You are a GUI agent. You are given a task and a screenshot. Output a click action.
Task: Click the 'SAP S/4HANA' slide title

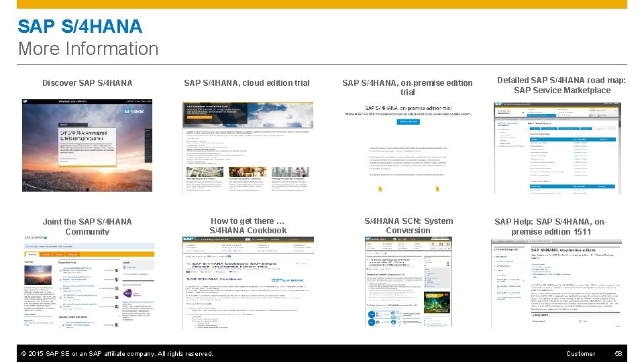(x=80, y=26)
